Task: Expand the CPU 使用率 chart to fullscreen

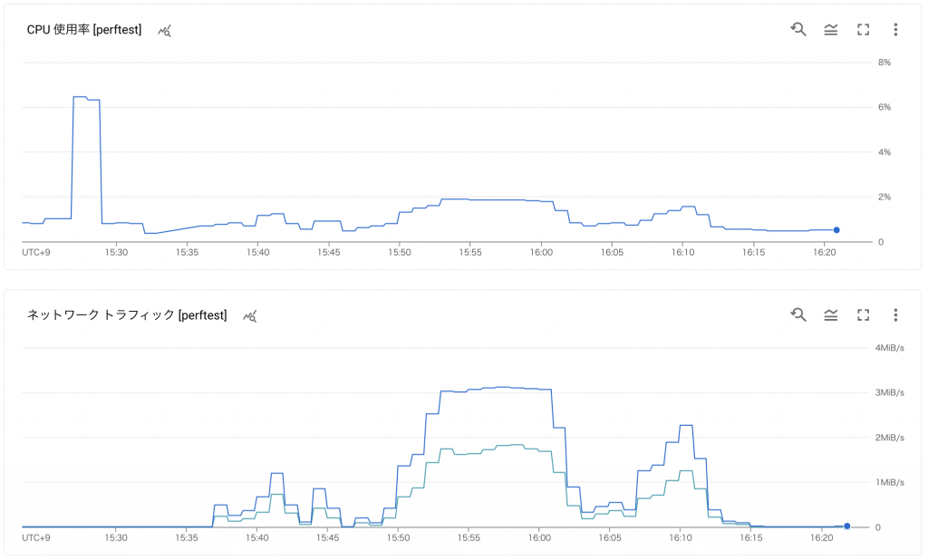Action: 863,30
